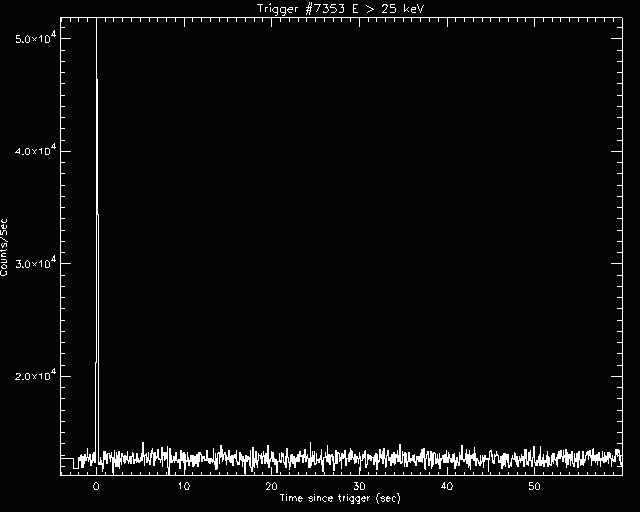Click the x-axis label 'Time since trigger (sec)'
The image size is (640, 512).
coord(340,498)
